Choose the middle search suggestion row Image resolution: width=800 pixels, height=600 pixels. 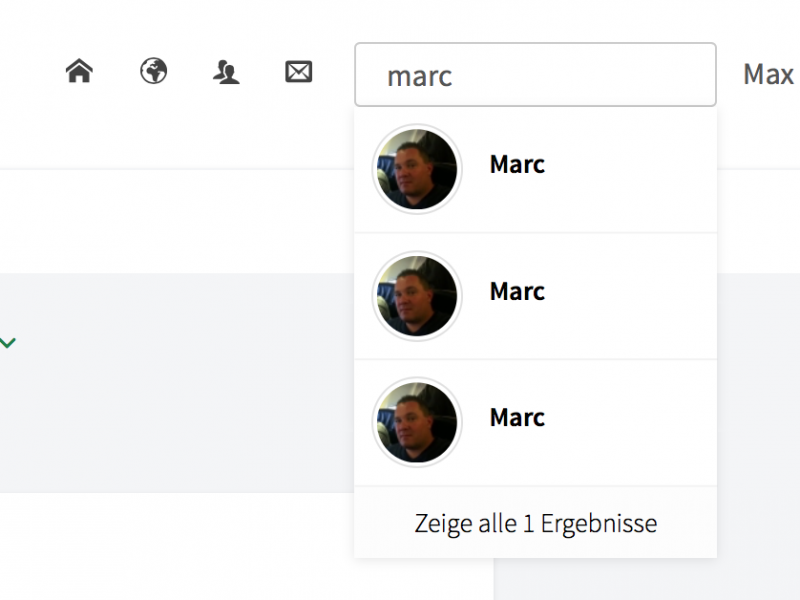[x=535, y=296]
